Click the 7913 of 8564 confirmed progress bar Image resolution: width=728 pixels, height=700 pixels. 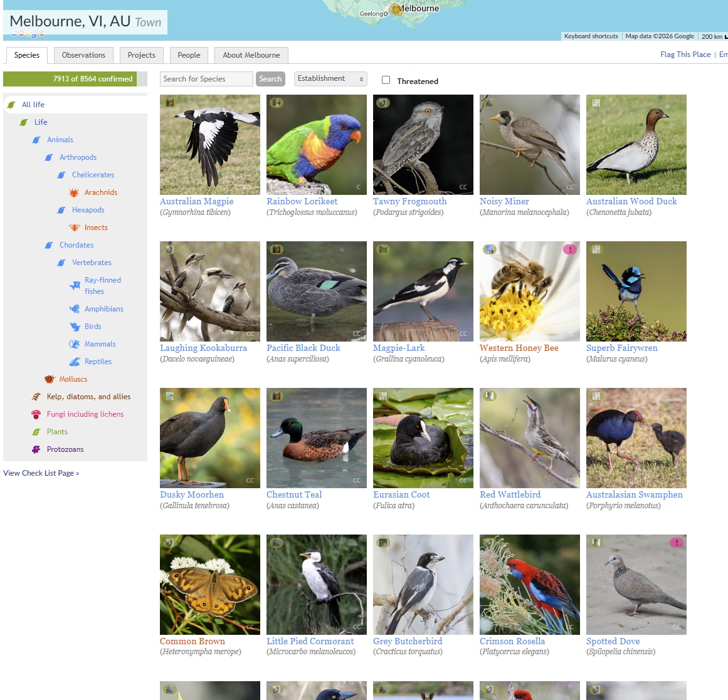coord(70,79)
